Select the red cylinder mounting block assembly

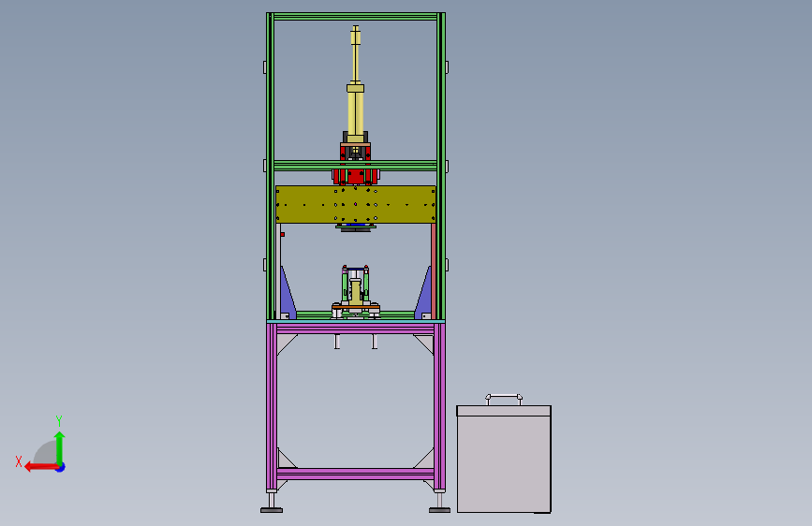tap(355, 163)
